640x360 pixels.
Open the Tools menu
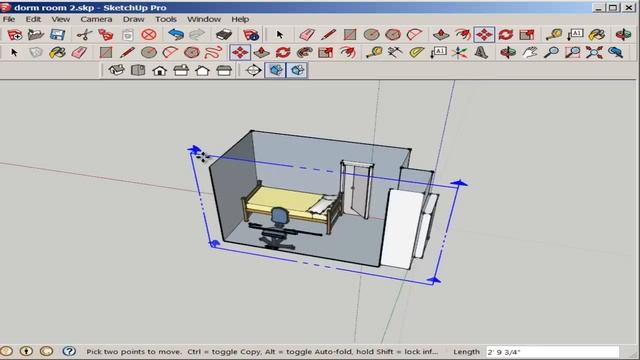[166, 19]
